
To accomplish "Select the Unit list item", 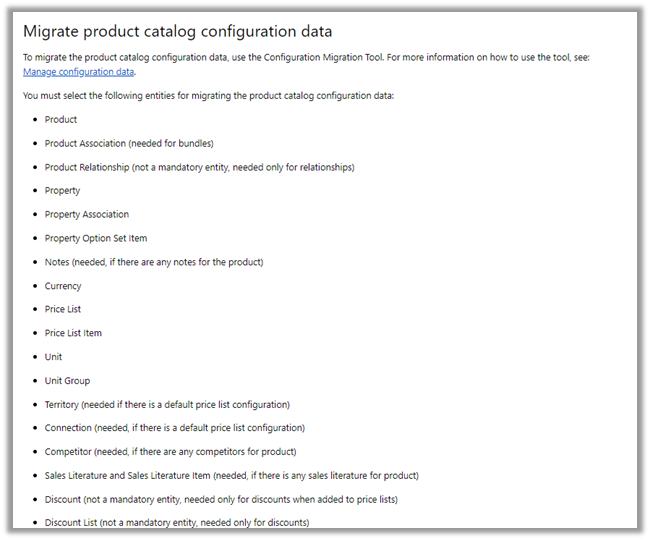I will coord(53,357).
